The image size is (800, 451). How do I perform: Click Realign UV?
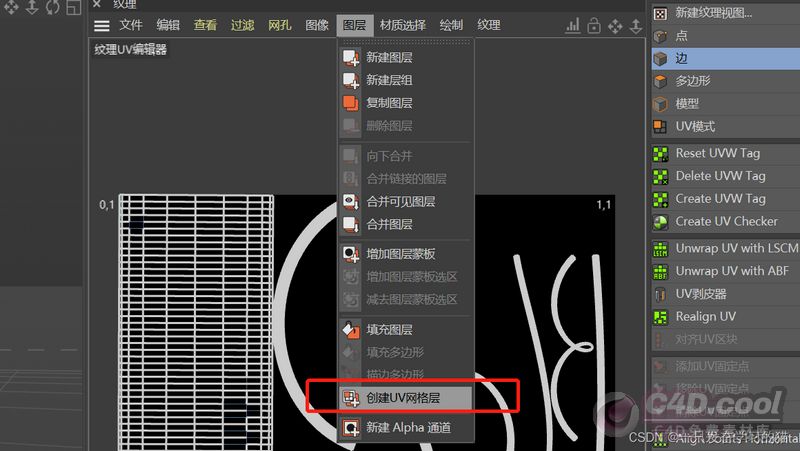pyautogui.click(x=705, y=316)
